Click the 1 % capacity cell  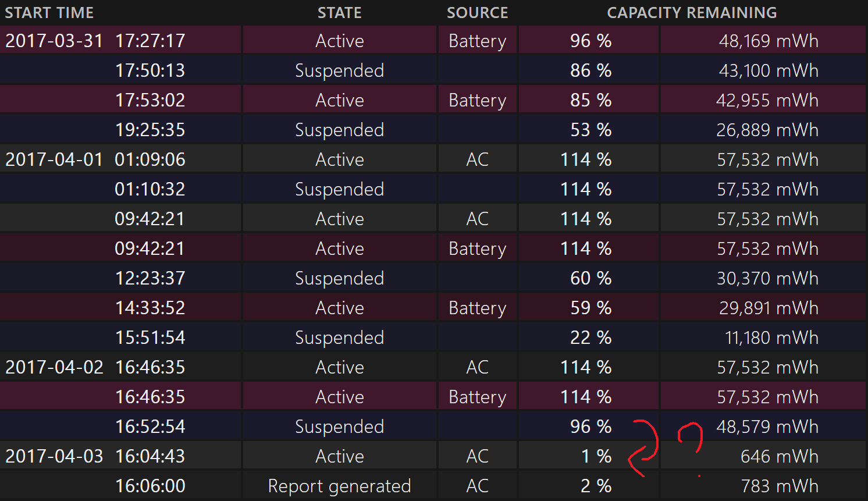(596, 456)
